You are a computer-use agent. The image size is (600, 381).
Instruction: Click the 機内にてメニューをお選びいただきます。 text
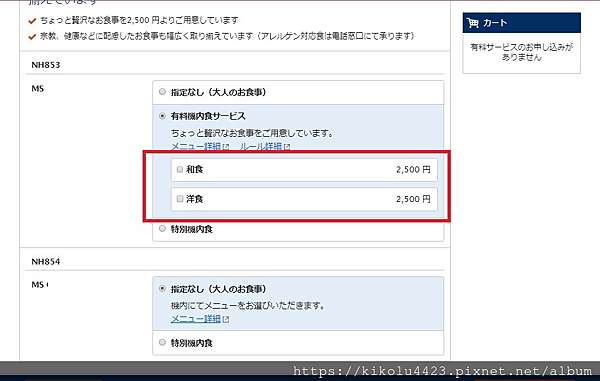pos(248,306)
